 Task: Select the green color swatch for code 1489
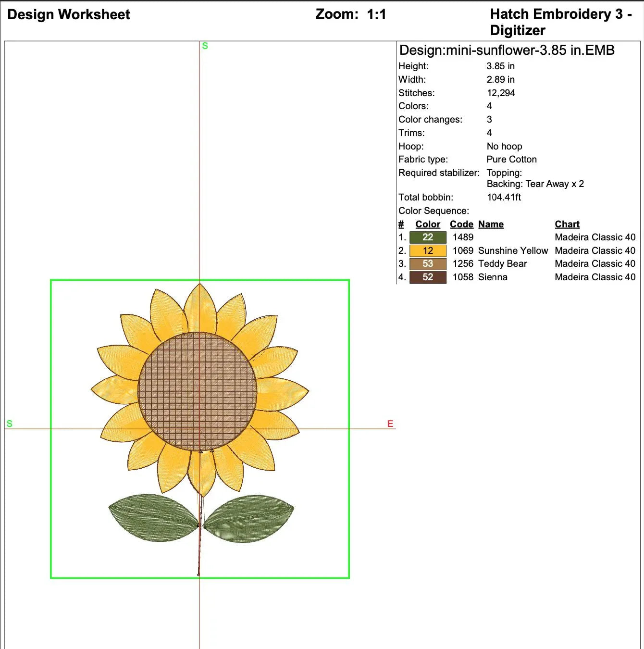click(427, 237)
